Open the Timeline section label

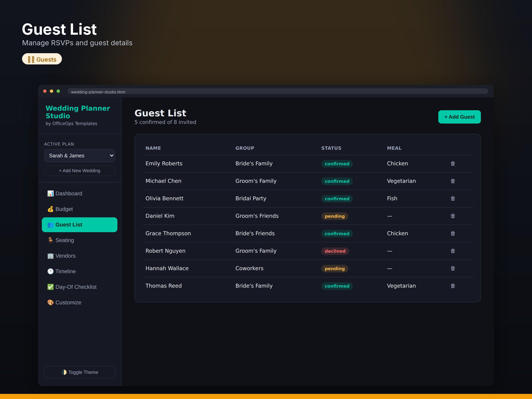click(66, 271)
